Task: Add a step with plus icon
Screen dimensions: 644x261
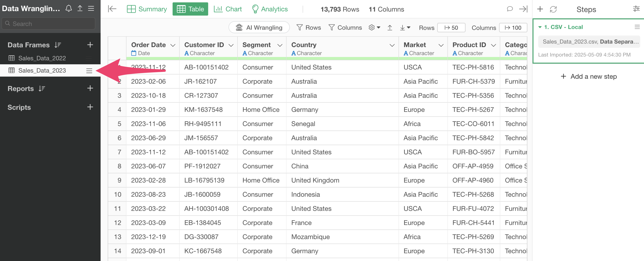Action: pos(540,9)
